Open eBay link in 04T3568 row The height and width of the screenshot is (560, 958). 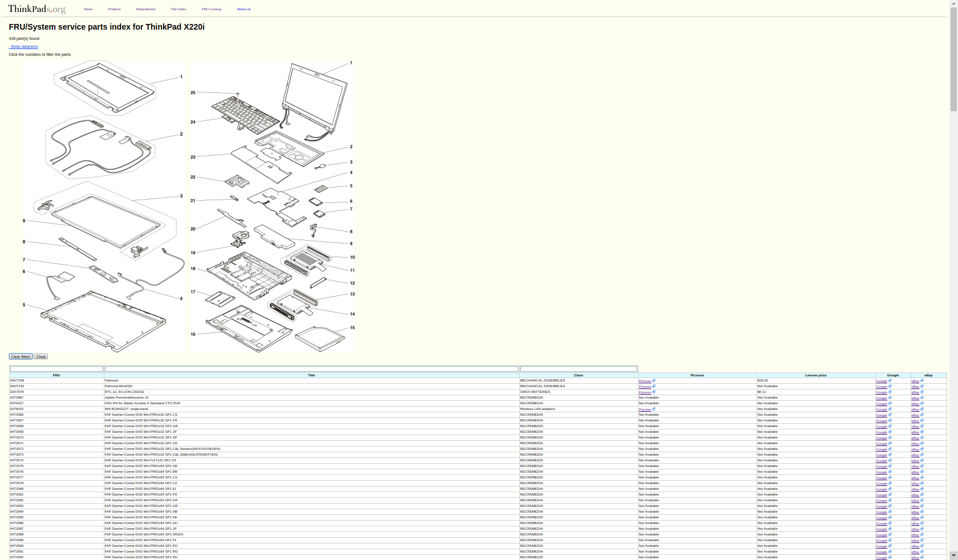(x=915, y=427)
